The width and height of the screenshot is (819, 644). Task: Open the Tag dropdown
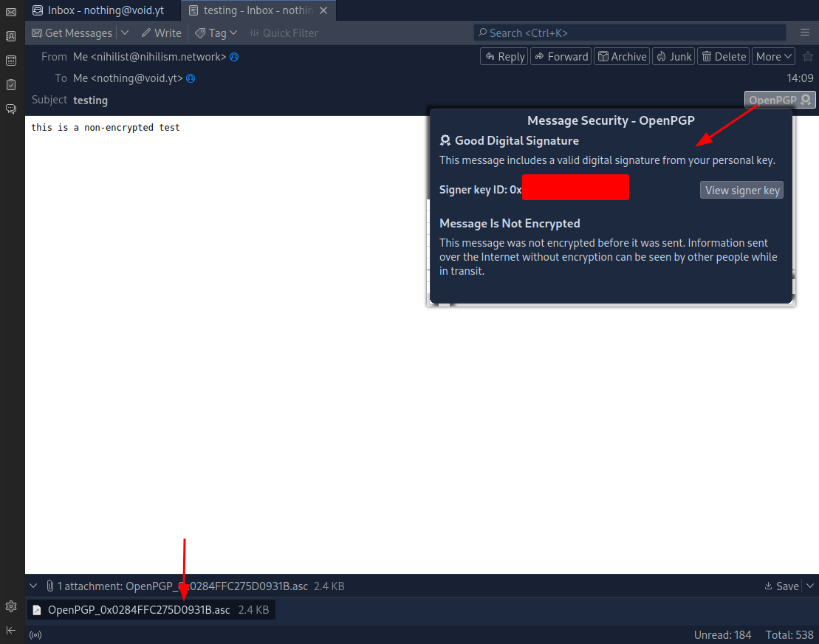(216, 33)
